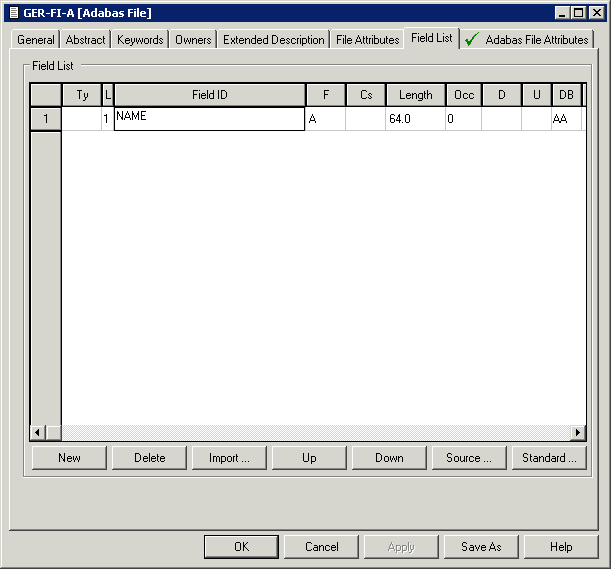Click the Source... button

tap(469, 458)
